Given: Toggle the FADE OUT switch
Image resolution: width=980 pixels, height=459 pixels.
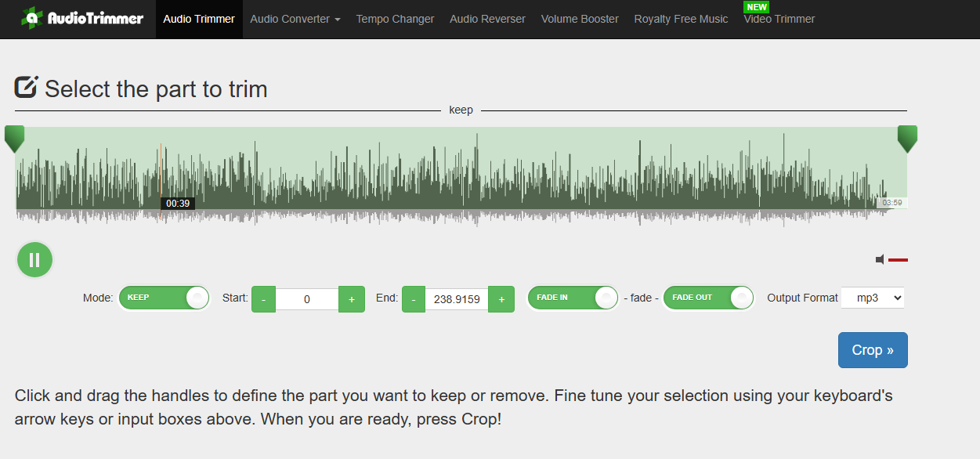Looking at the screenshot, I should [708, 298].
